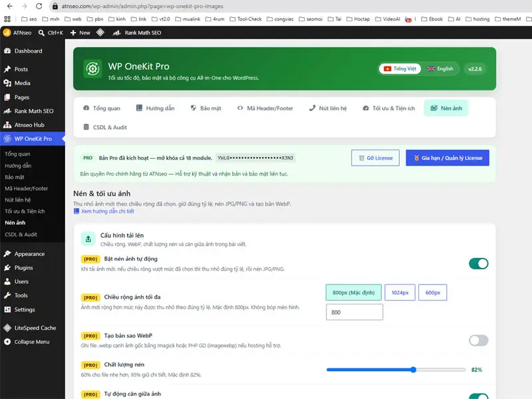Click the WP OneKit Pro gear logo
The image size is (532, 399).
[x=92, y=69]
